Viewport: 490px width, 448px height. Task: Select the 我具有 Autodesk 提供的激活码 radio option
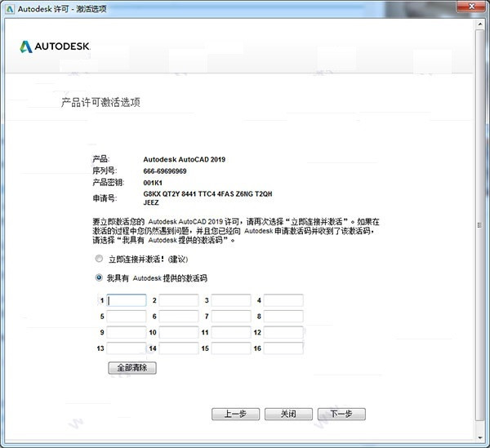(99, 277)
